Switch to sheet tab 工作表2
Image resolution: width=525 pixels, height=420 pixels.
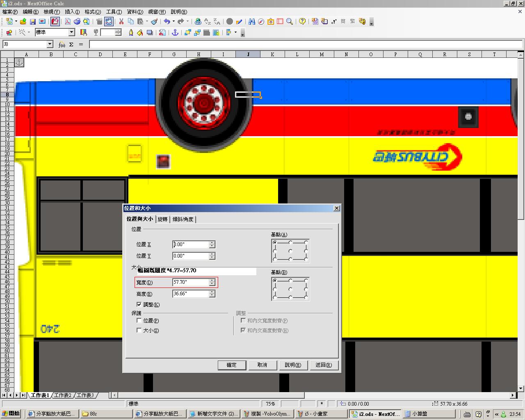tap(63, 395)
